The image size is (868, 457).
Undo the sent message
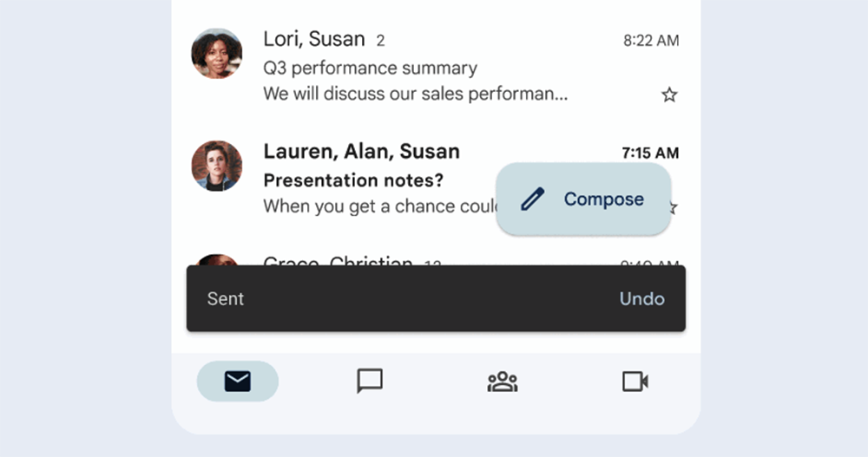pyautogui.click(x=642, y=299)
